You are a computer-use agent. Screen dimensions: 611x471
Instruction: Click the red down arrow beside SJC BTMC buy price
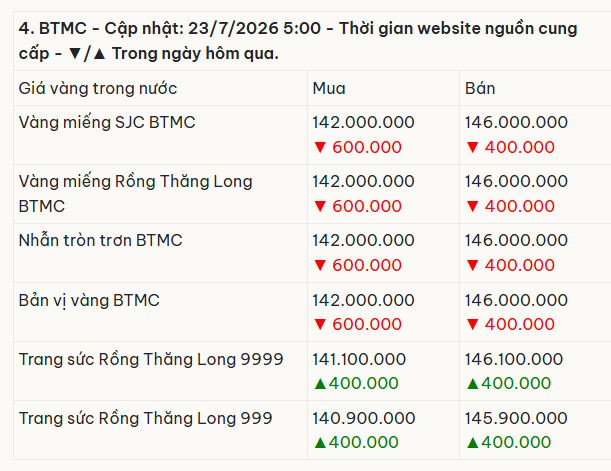click(320, 147)
